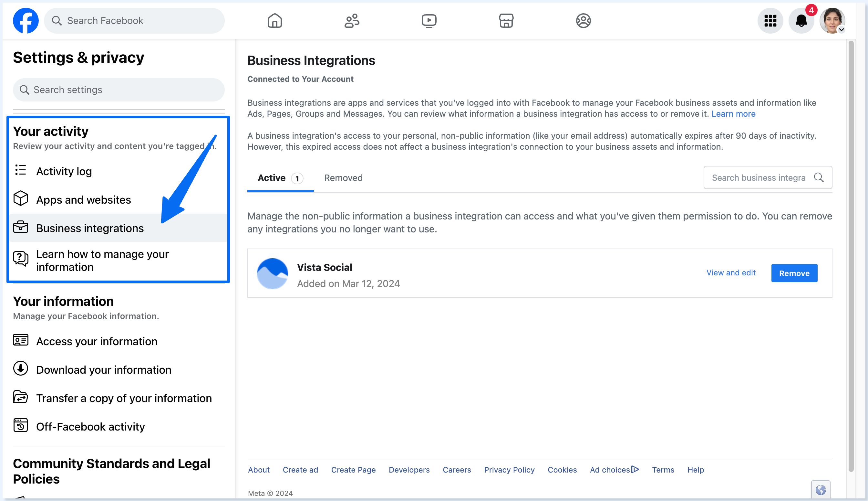Expand the account profile picture menu
Screen dimensions: 868x501
click(832, 21)
